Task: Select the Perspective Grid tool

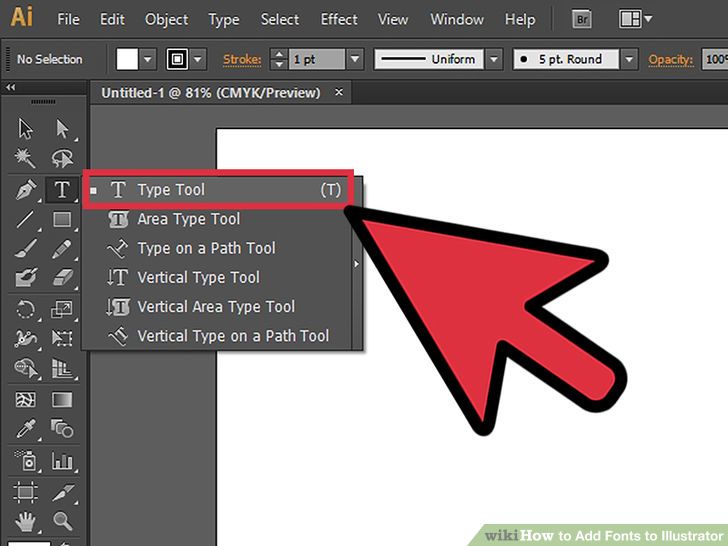Action: click(x=62, y=369)
